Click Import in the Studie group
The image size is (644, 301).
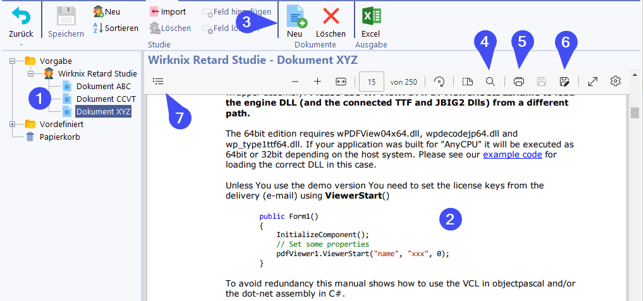point(168,11)
